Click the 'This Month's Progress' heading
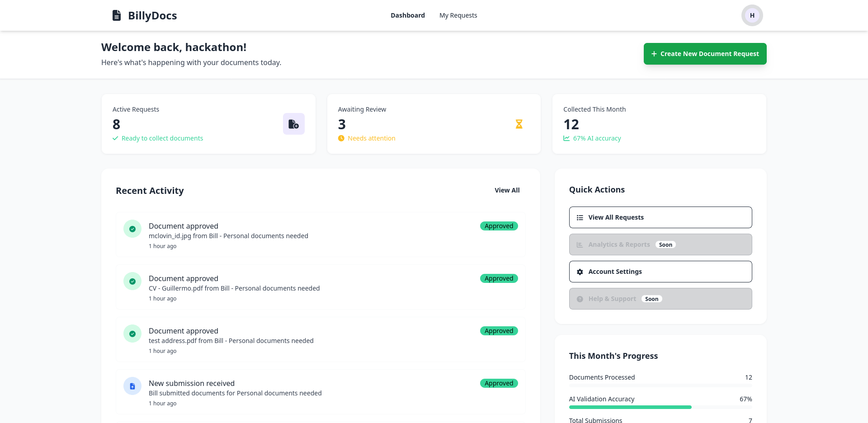Viewport: 868px width, 423px height. tap(613, 356)
